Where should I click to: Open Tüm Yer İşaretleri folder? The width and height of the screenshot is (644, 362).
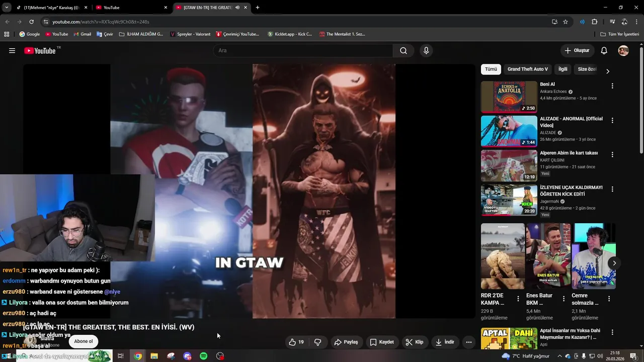pyautogui.click(x=620, y=34)
